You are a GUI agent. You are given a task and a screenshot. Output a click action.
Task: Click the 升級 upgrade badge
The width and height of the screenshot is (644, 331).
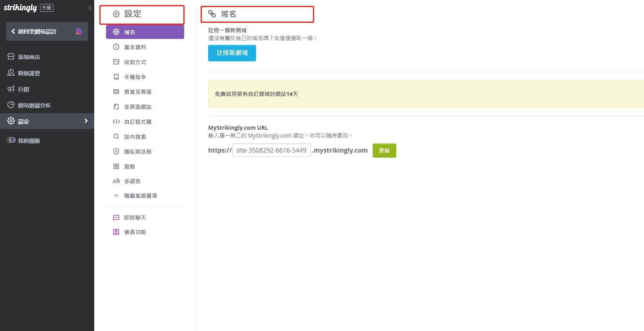coord(47,8)
